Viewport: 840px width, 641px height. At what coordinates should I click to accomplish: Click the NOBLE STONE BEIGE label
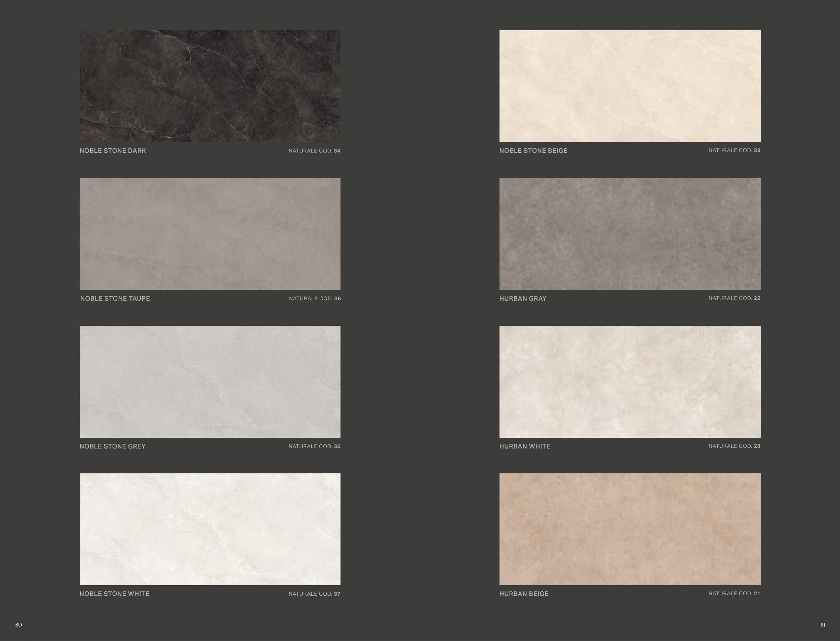tap(533, 151)
